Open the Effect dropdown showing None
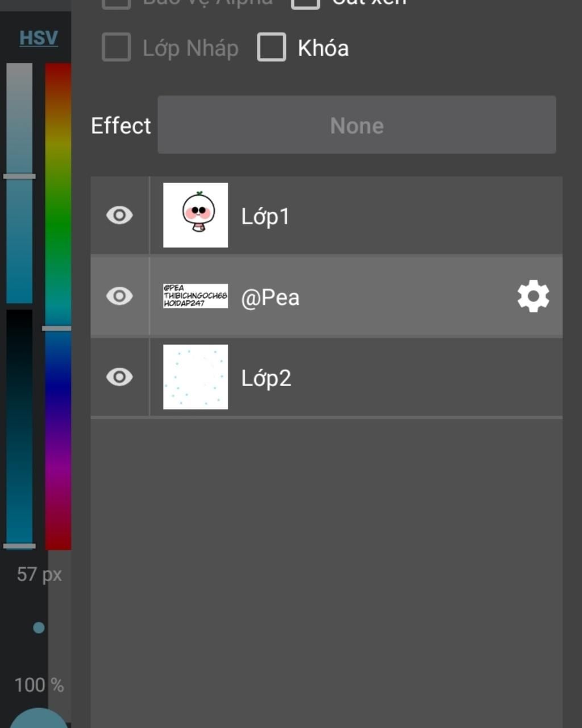Image resolution: width=582 pixels, height=728 pixels. (x=356, y=125)
